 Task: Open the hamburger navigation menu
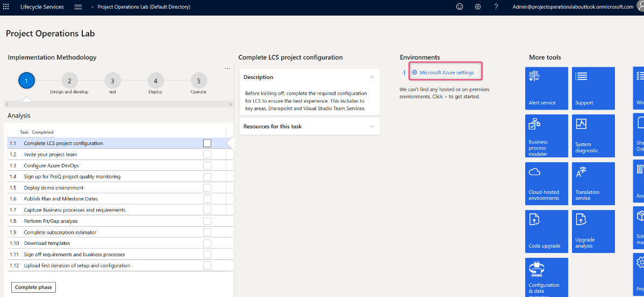pyautogui.click(x=78, y=7)
